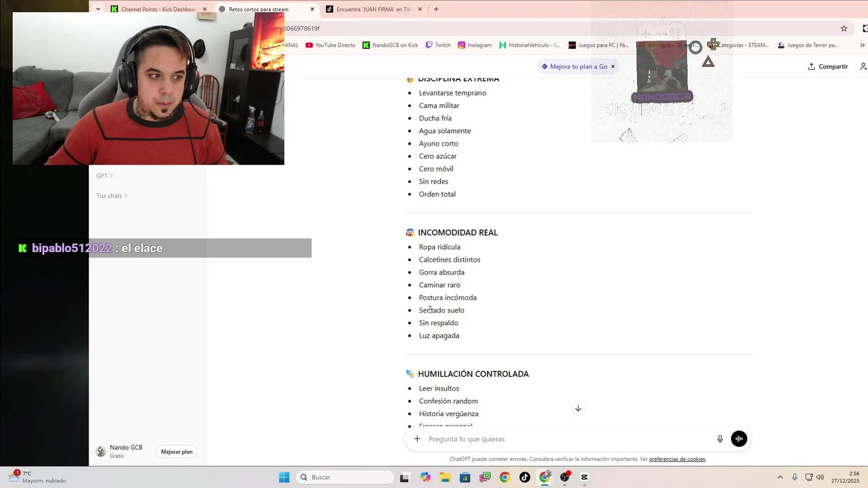Open the Juegos para PC bookmark
Image resolution: width=868 pixels, height=488 pixels.
pos(599,45)
